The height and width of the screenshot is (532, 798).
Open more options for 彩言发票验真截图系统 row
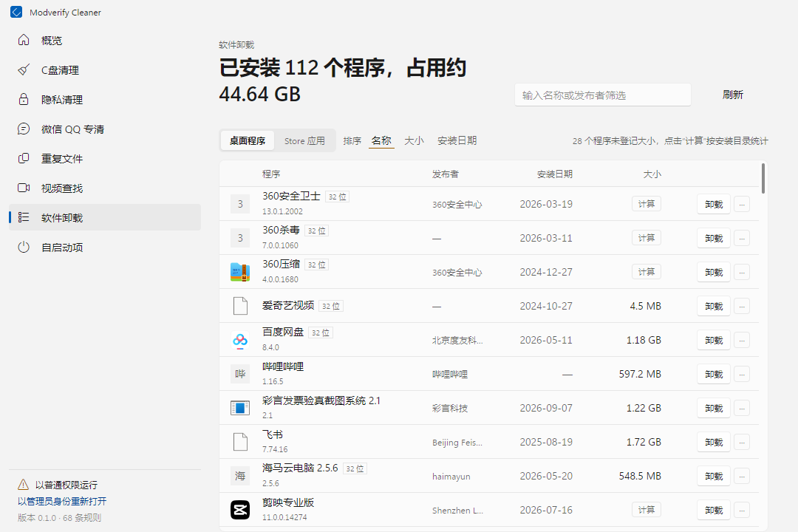742,408
